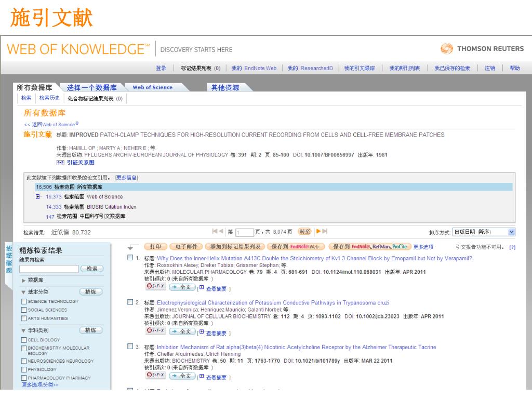Collapse the 基本分类 section
The image size is (532, 399).
point(23,292)
